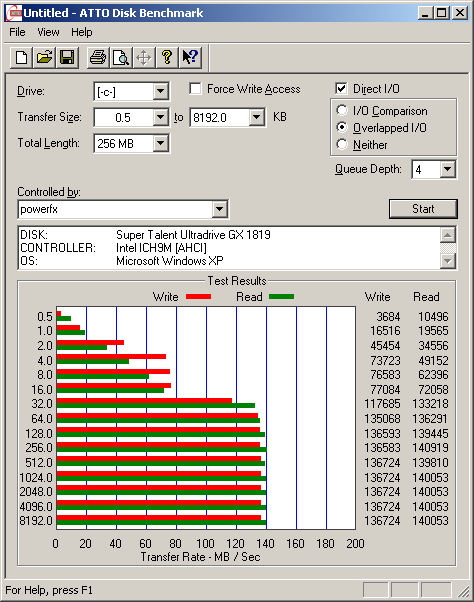Click the 8192.0 row label in chart
The image size is (474, 602).
pos(36,521)
